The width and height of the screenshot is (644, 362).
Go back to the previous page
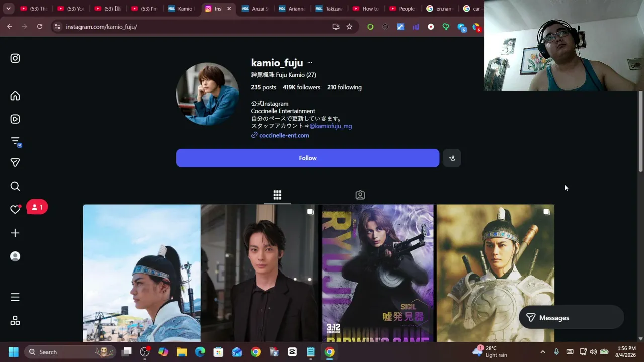[x=10, y=27]
